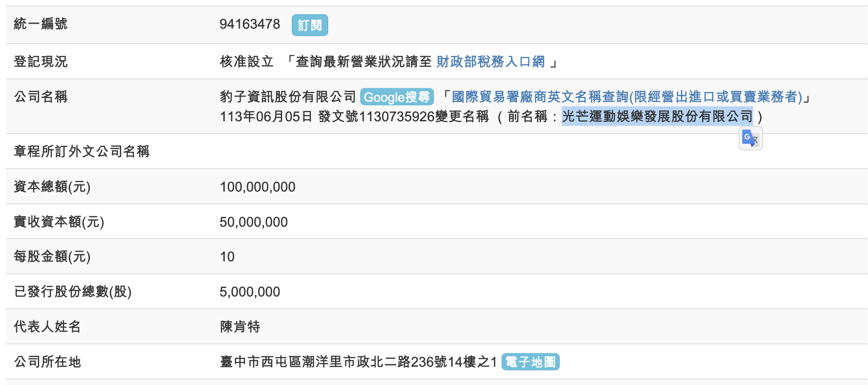The image size is (868, 385).
Task: Open the 財政部稅務入口網 link
Action: pyautogui.click(x=491, y=62)
